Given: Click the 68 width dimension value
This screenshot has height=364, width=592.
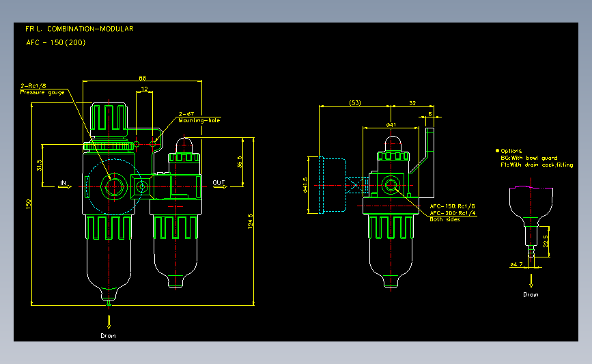Looking at the screenshot, I should point(142,78).
